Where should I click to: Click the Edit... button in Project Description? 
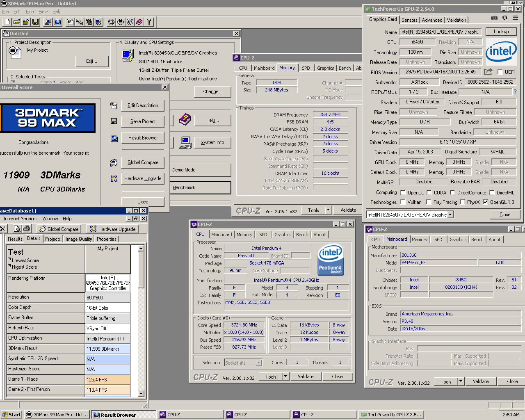pos(92,61)
